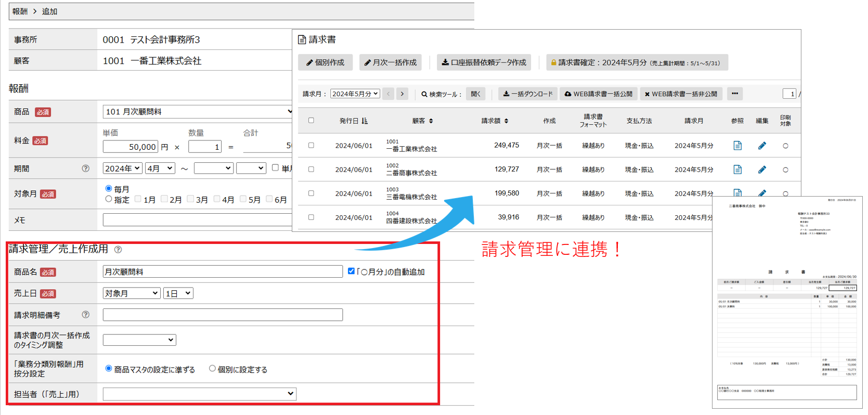
Task: Click edit pencil icon for 二番商事株式会社 row
Action: click(762, 170)
